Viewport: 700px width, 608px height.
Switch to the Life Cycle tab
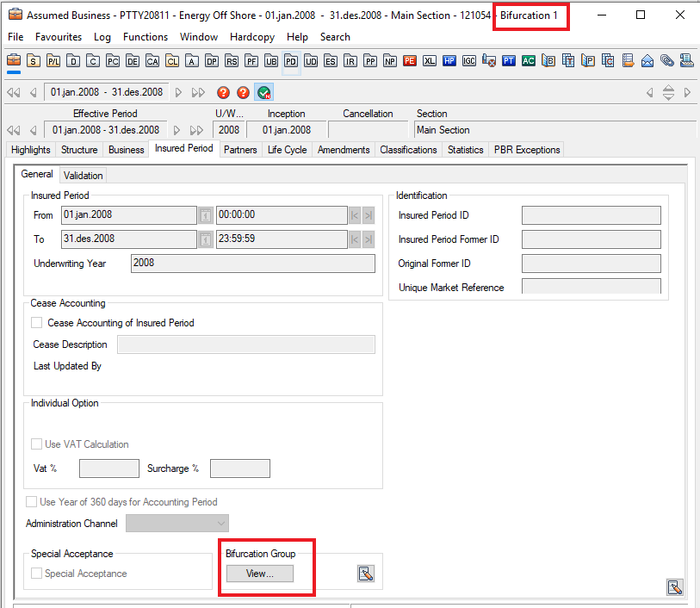tap(287, 150)
